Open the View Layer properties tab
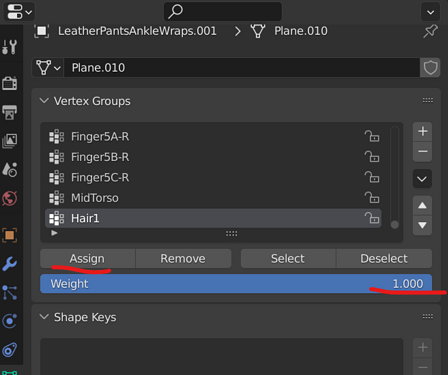 (x=10, y=141)
